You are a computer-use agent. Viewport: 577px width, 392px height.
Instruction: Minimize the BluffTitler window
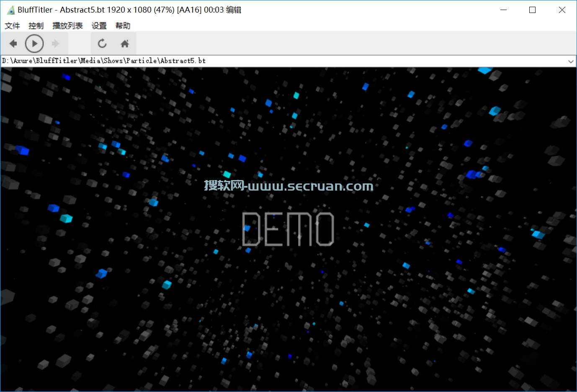pos(504,10)
